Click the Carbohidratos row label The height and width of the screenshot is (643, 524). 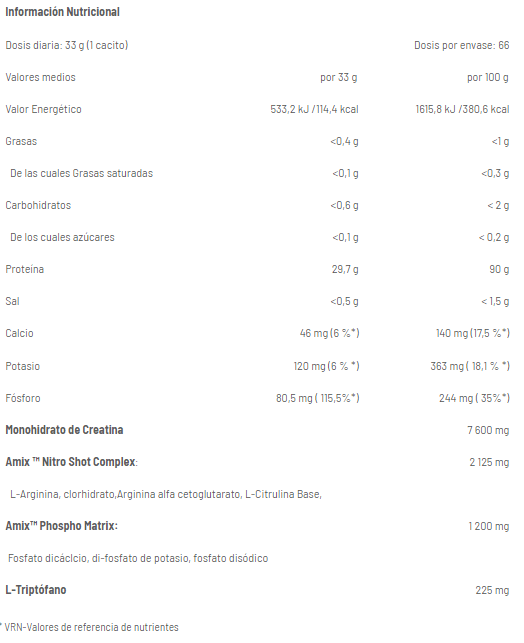[x=38, y=205]
